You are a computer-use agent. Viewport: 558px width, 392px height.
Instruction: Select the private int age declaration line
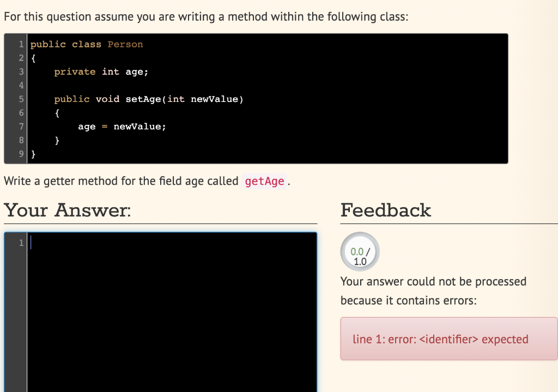point(100,71)
